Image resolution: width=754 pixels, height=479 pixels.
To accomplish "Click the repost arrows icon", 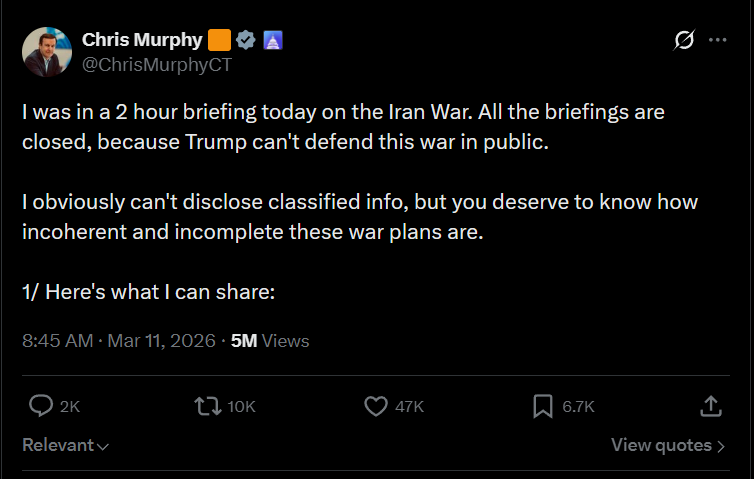I will 206,406.
